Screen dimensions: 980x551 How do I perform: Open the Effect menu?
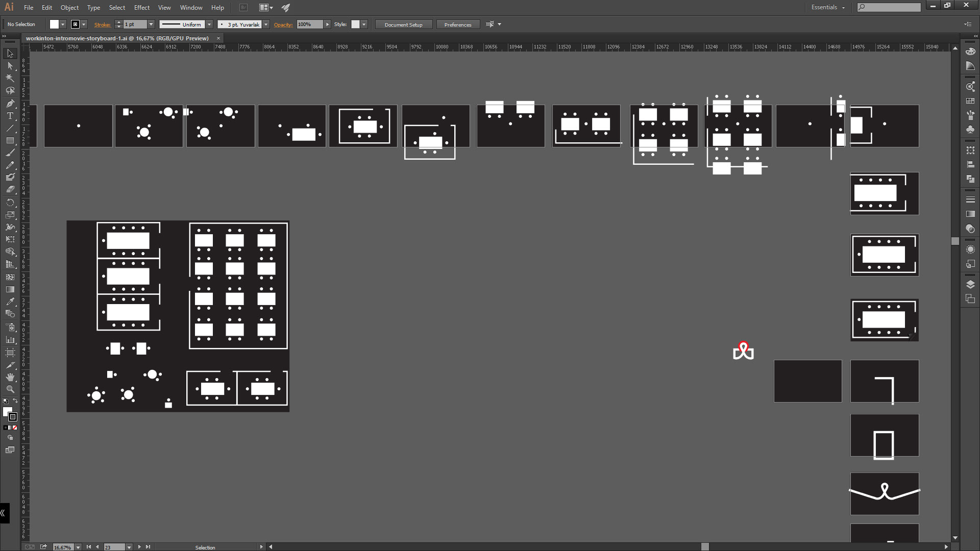click(x=142, y=8)
